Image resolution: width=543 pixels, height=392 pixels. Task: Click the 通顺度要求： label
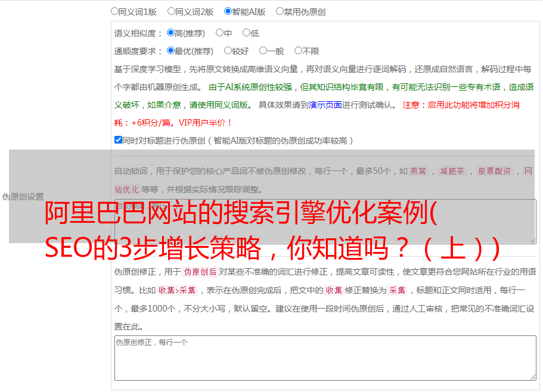(138, 51)
